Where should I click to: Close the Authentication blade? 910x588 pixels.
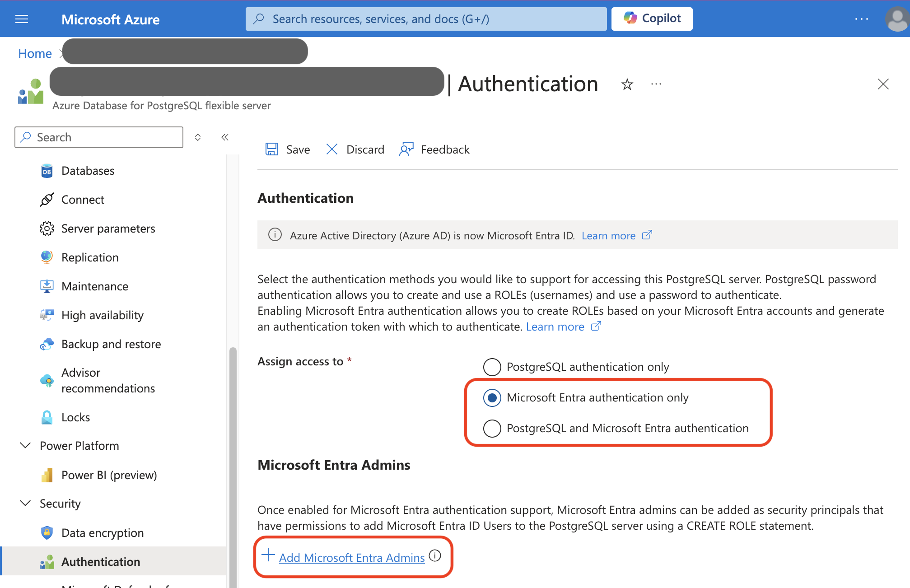(883, 84)
